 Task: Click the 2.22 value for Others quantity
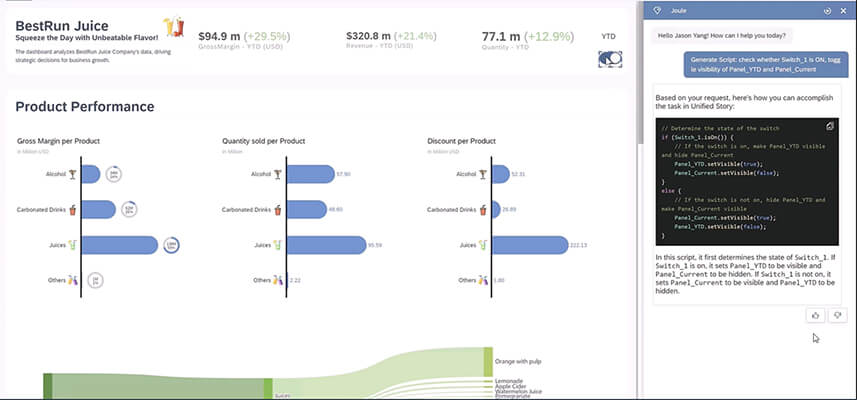click(x=295, y=281)
